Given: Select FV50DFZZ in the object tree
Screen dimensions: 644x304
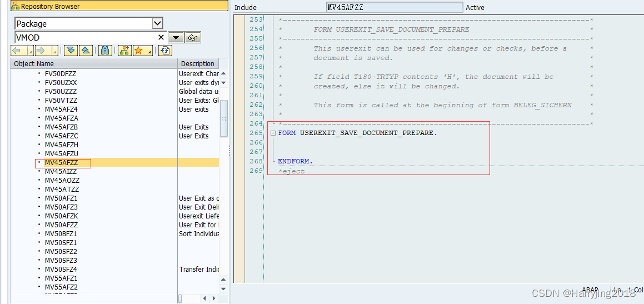Looking at the screenshot, I should click(x=61, y=74).
